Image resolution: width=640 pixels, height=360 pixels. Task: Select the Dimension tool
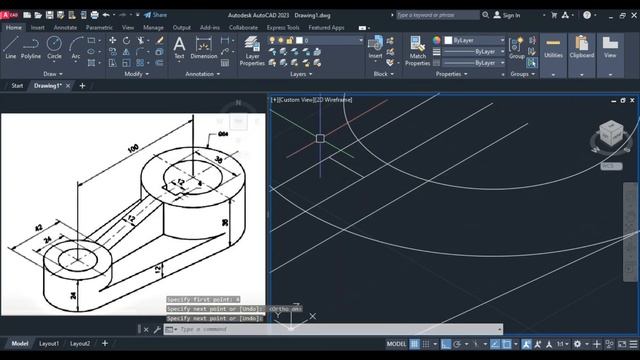tap(203, 48)
